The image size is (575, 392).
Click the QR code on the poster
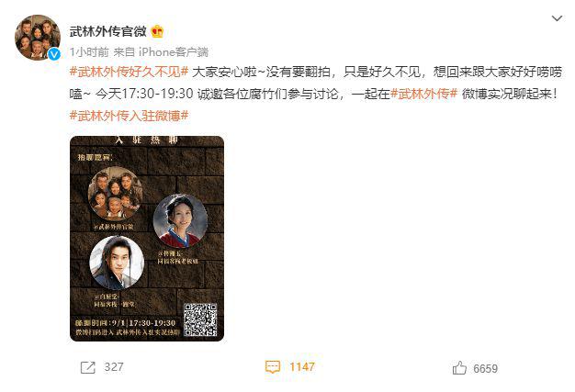pyautogui.click(x=200, y=319)
